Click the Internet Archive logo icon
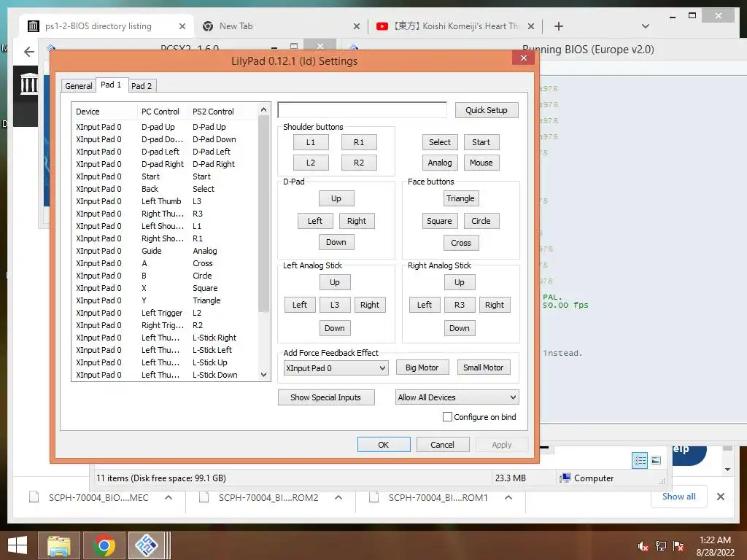 click(29, 84)
